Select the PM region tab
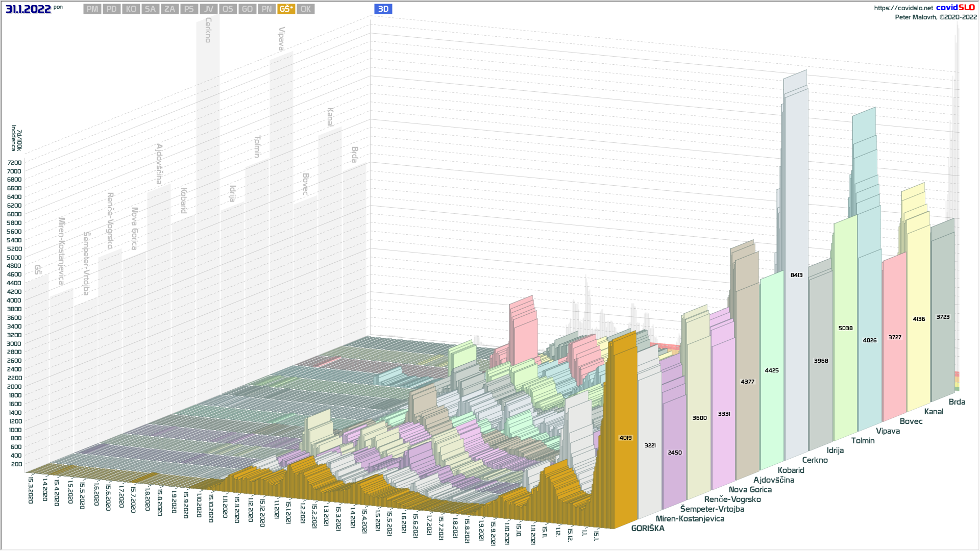This screenshot has height=551, width=980. 92,9
